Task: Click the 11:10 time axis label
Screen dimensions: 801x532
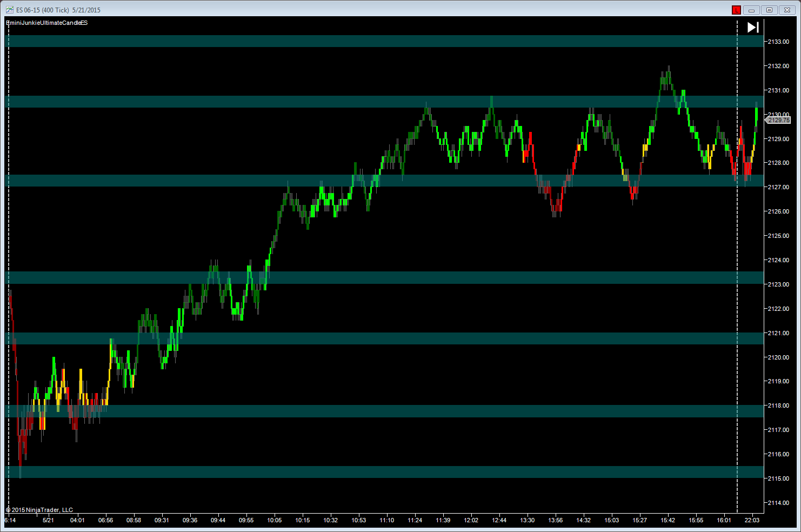Action: click(x=386, y=520)
